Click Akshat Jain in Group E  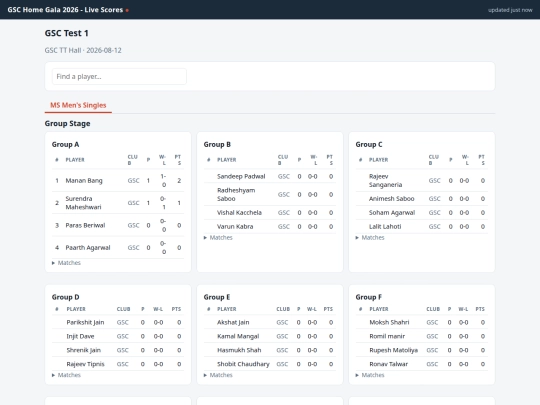(x=233, y=322)
